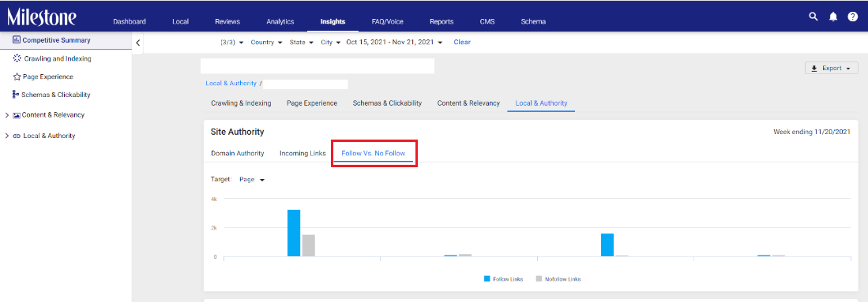This screenshot has width=868, height=302.
Task: Open the CMS menu
Action: (x=487, y=21)
